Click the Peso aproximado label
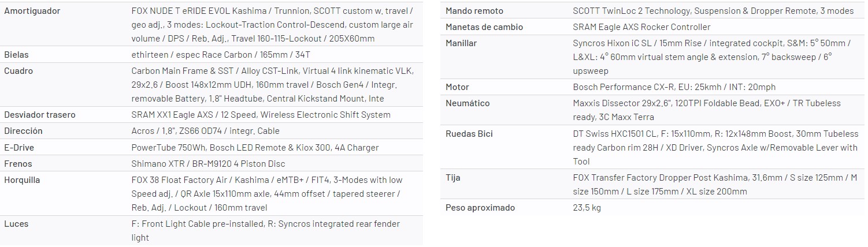The image size is (868, 247). pyautogui.click(x=480, y=208)
